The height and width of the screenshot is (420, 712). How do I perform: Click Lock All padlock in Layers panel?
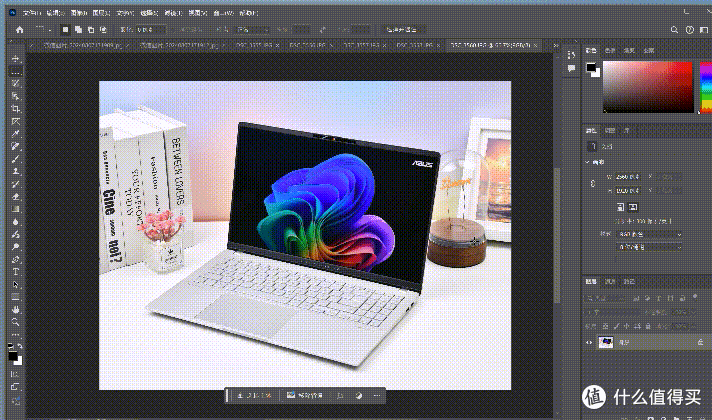(648, 326)
